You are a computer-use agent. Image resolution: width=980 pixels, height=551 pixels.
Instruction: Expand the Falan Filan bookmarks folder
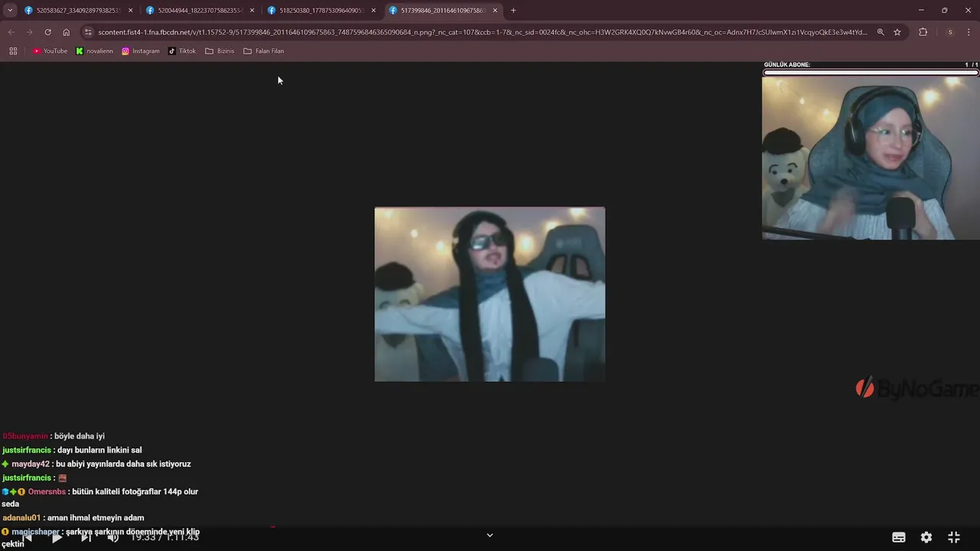tap(263, 51)
